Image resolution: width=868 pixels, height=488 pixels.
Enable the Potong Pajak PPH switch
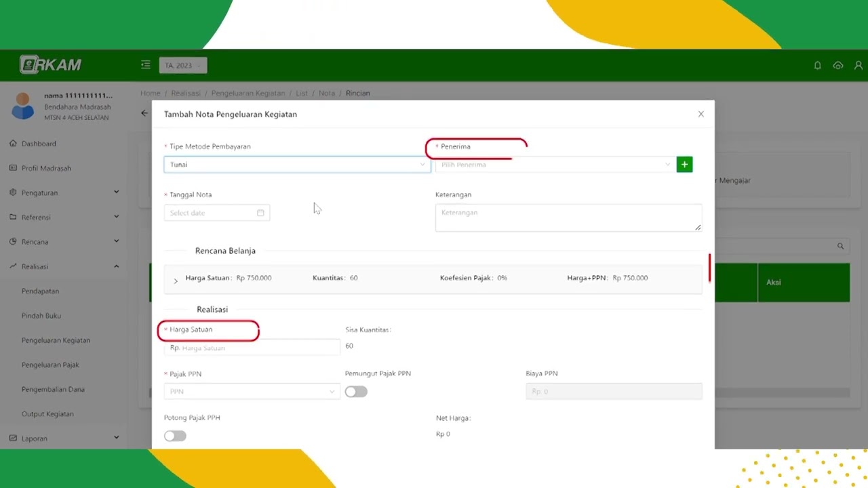(x=175, y=436)
